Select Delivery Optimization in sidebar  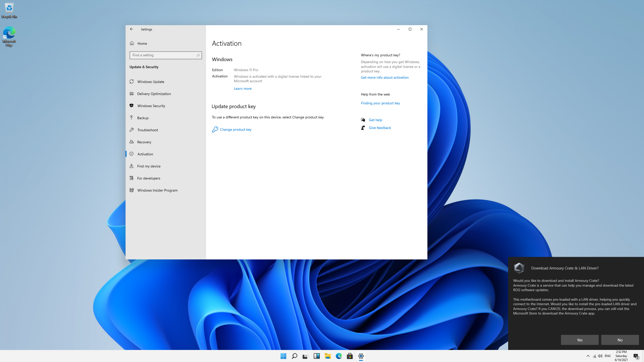click(154, 94)
